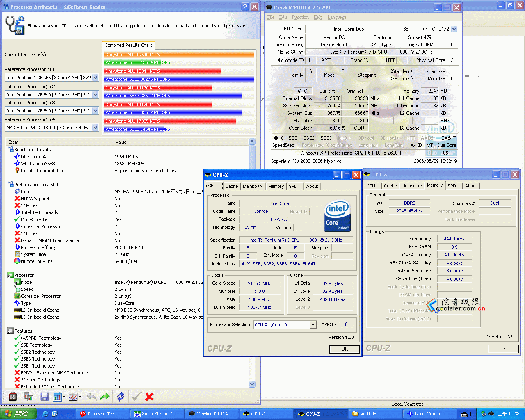This screenshot has height=420, width=525.
Task: Click the red X cancel icon in Sandra toolbar
Action: (150, 397)
